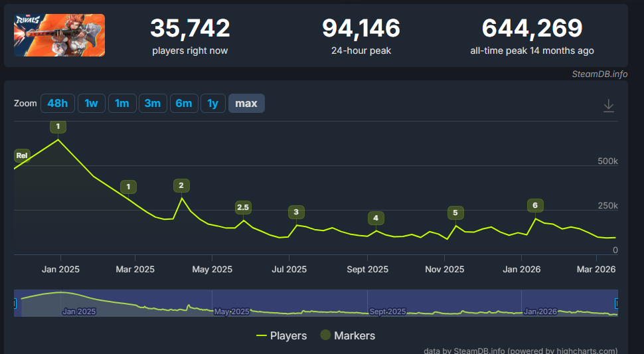Viewport: 644px width, 354px height.
Task: Click the 250k y-axis label
Action: [x=607, y=206]
